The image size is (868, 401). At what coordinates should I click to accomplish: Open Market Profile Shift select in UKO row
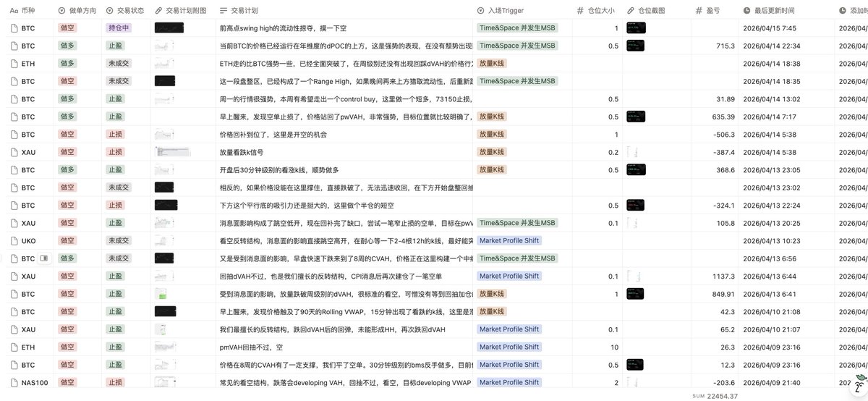(509, 241)
